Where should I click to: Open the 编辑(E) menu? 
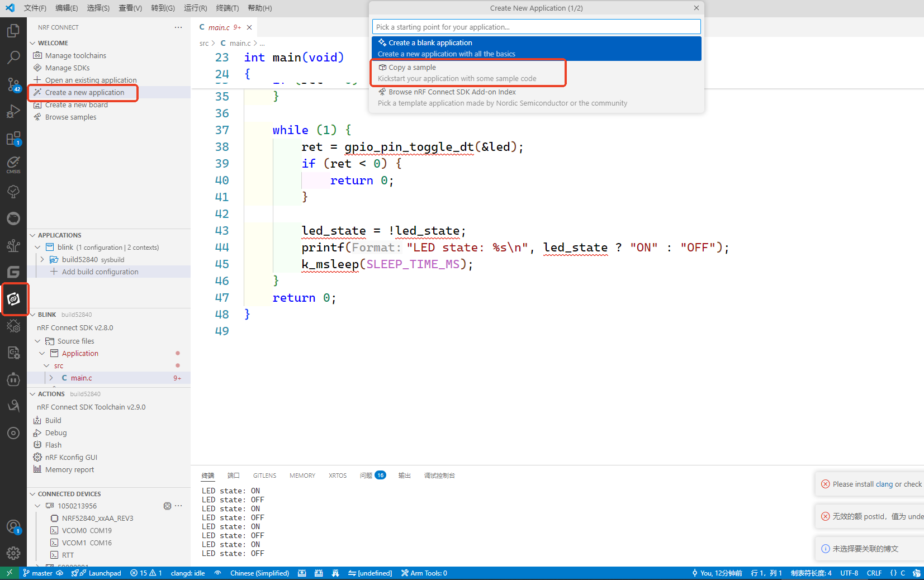67,8
